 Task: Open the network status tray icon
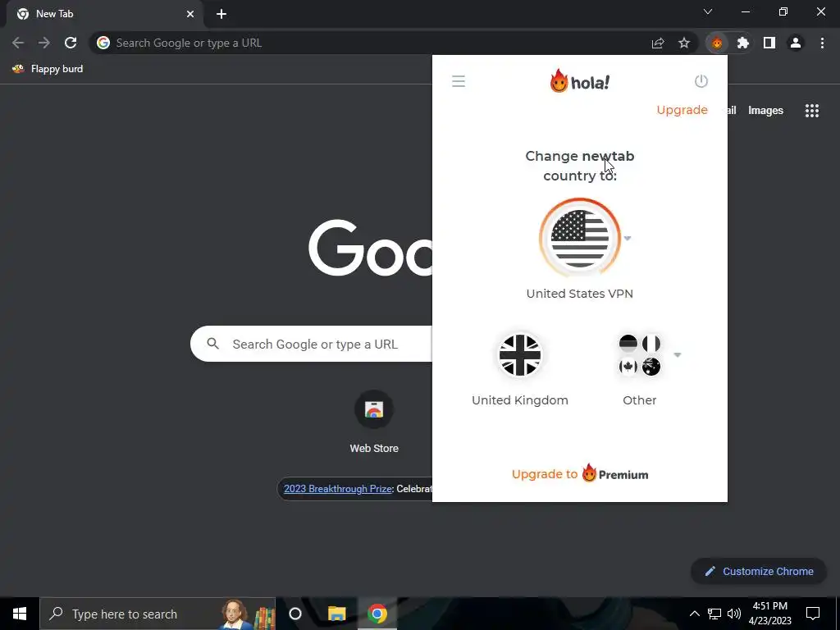pos(714,614)
